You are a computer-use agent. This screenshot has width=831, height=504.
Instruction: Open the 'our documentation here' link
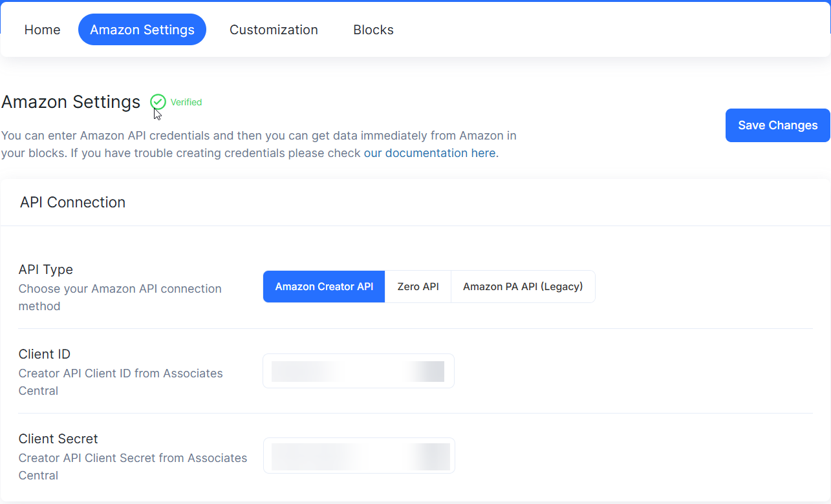coord(430,153)
